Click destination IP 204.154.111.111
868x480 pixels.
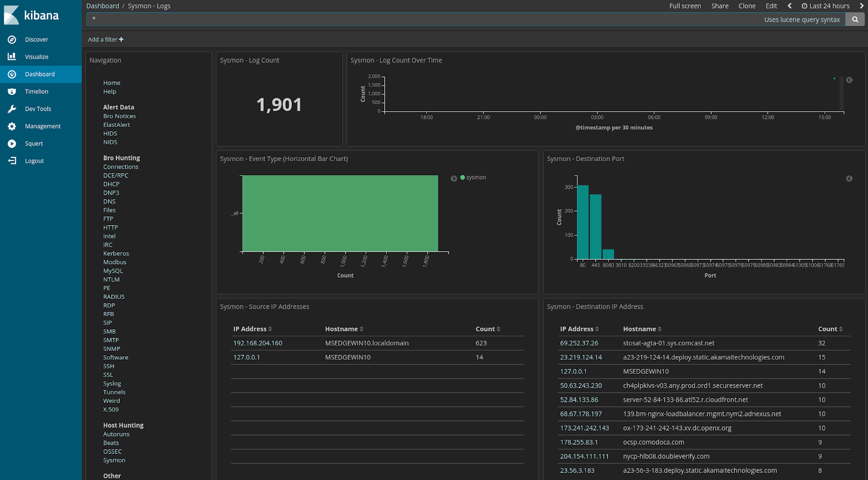(585, 457)
